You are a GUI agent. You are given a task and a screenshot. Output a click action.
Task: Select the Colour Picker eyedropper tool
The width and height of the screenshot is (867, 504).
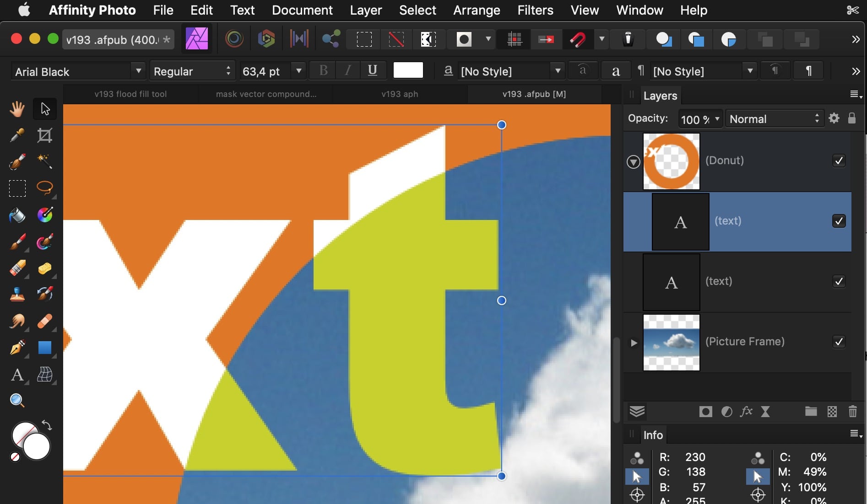click(x=17, y=135)
